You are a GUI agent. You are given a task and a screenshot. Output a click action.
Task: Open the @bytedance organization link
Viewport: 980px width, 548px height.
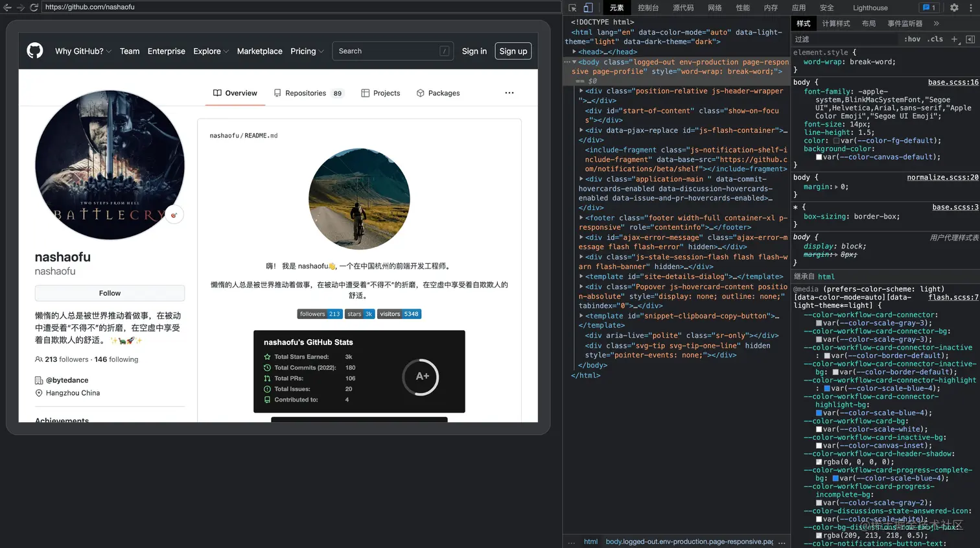[67, 380]
